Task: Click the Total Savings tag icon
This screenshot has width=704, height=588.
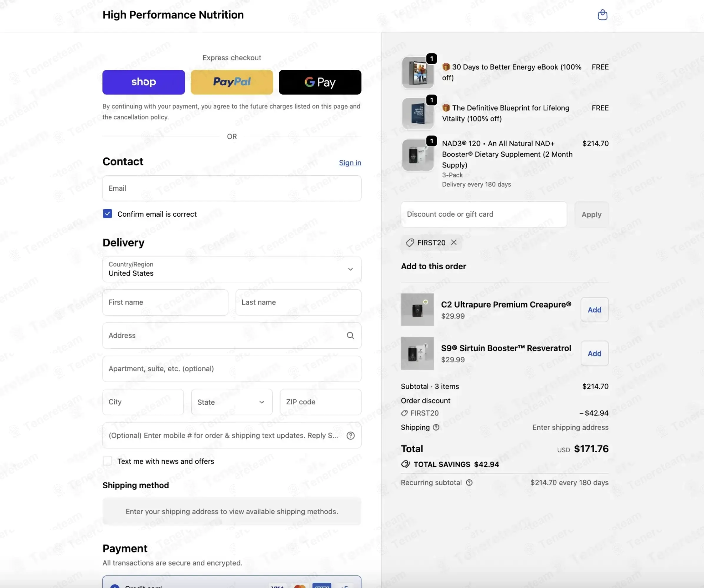Action: tap(405, 464)
